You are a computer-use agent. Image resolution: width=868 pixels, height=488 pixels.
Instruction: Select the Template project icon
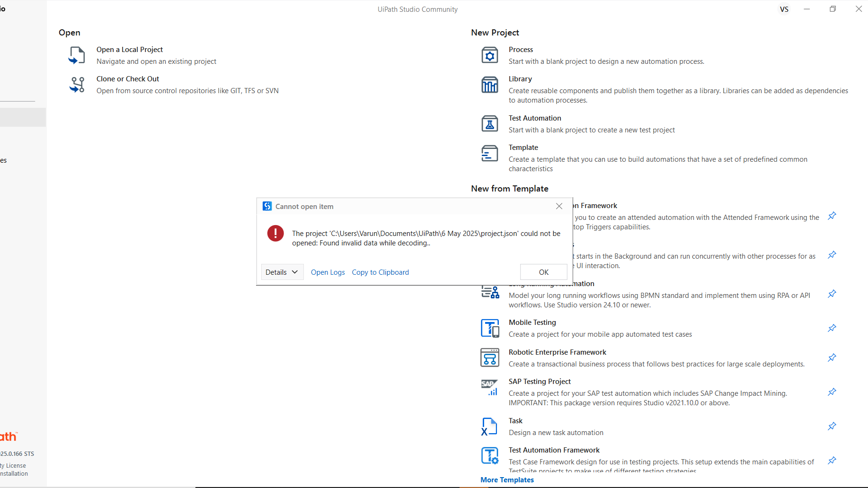pos(490,153)
